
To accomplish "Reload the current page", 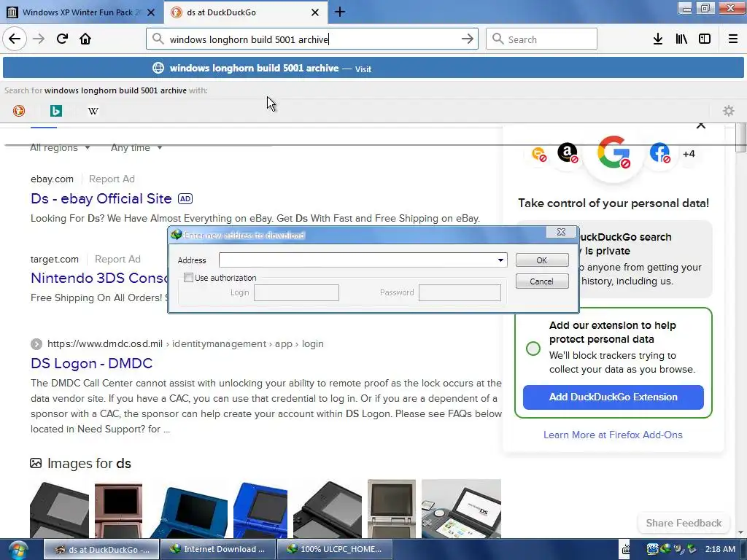I will 62,39.
